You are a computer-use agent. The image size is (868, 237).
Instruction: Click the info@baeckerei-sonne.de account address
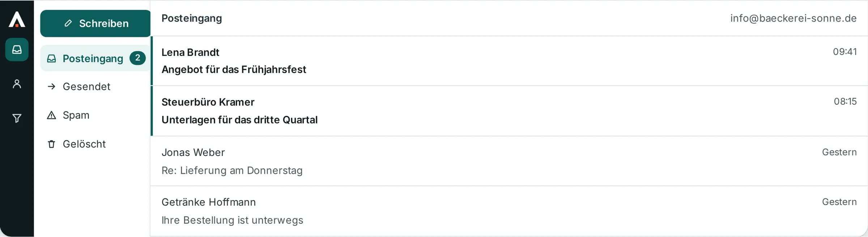793,18
